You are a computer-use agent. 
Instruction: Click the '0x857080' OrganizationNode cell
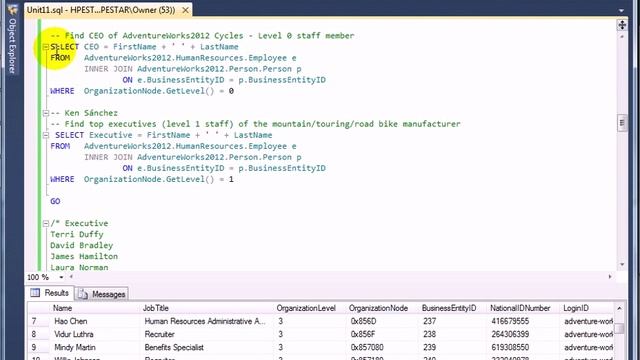382,347
